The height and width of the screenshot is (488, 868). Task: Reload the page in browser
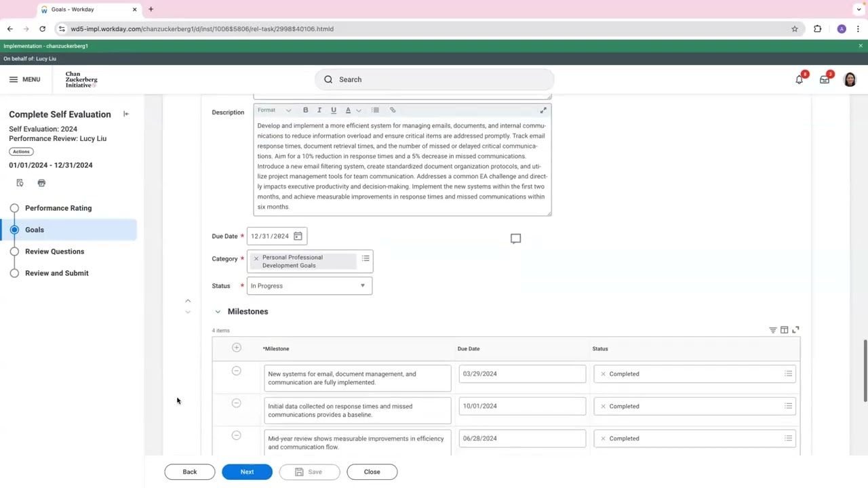coord(42,29)
